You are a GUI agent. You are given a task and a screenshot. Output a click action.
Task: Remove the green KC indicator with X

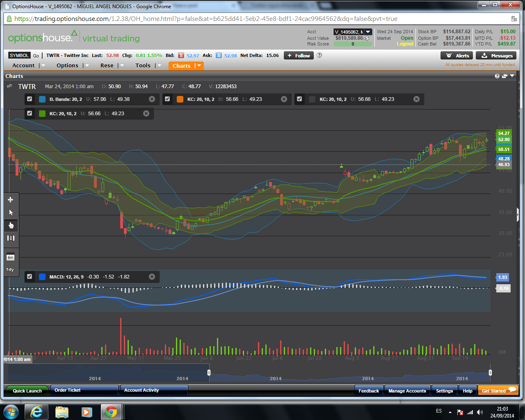pyautogui.click(x=146, y=114)
